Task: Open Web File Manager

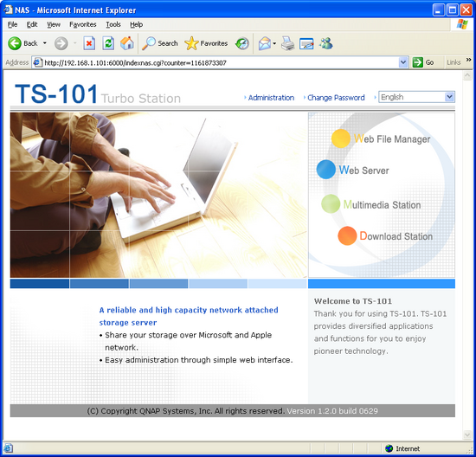Action: pyautogui.click(x=392, y=138)
